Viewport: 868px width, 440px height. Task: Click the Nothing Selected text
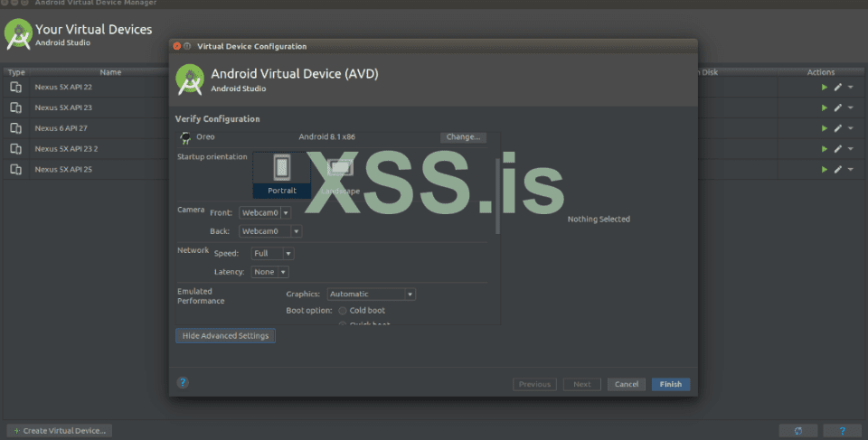[599, 220]
